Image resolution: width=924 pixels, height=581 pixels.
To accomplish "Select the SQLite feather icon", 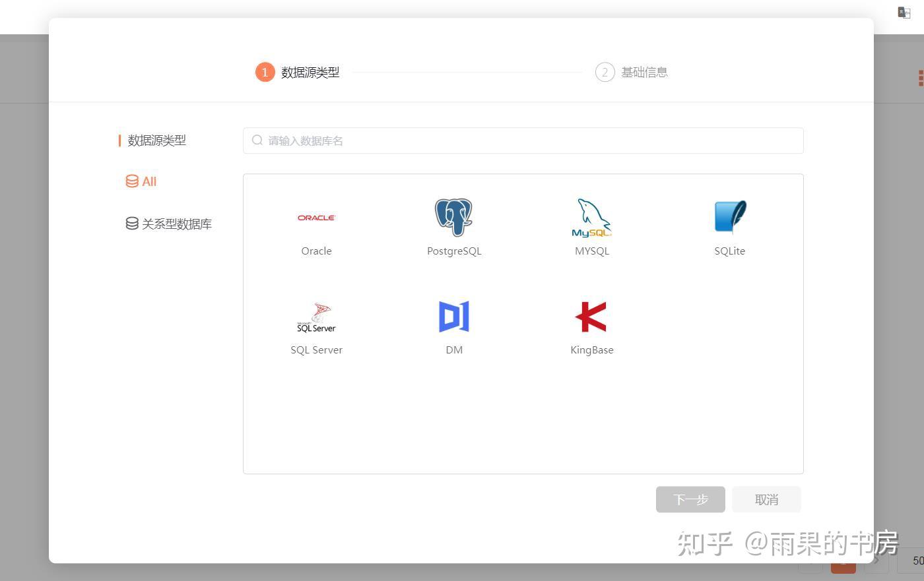I will (730, 217).
